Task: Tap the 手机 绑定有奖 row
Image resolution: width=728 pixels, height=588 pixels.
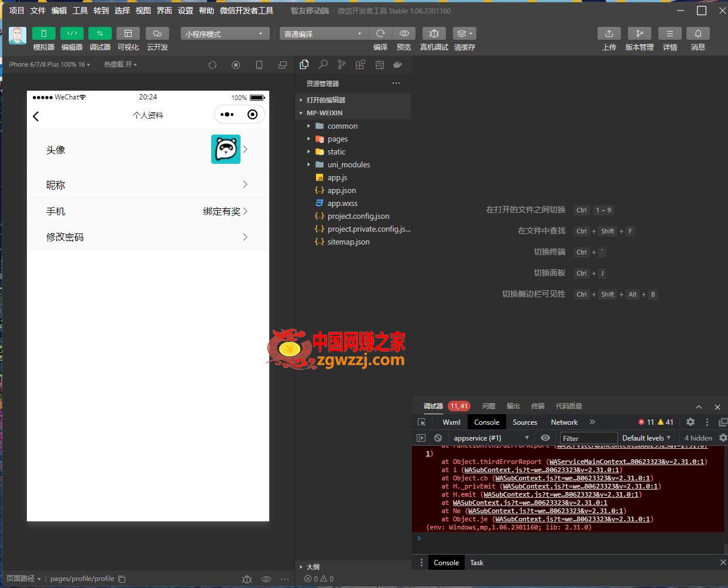Action: [148, 211]
